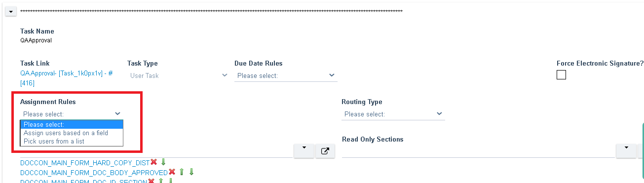This screenshot has width=644, height=183.
Task: Open the caret dropdown beside the popup button
Action: 304,151
